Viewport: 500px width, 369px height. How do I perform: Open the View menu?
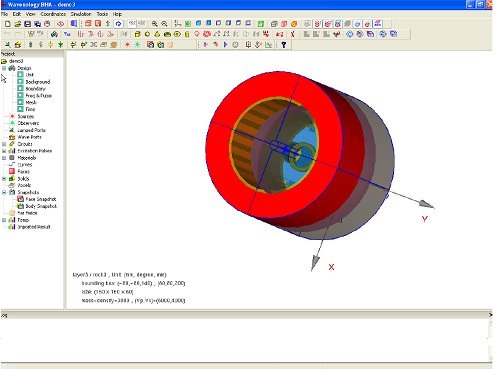click(x=30, y=14)
